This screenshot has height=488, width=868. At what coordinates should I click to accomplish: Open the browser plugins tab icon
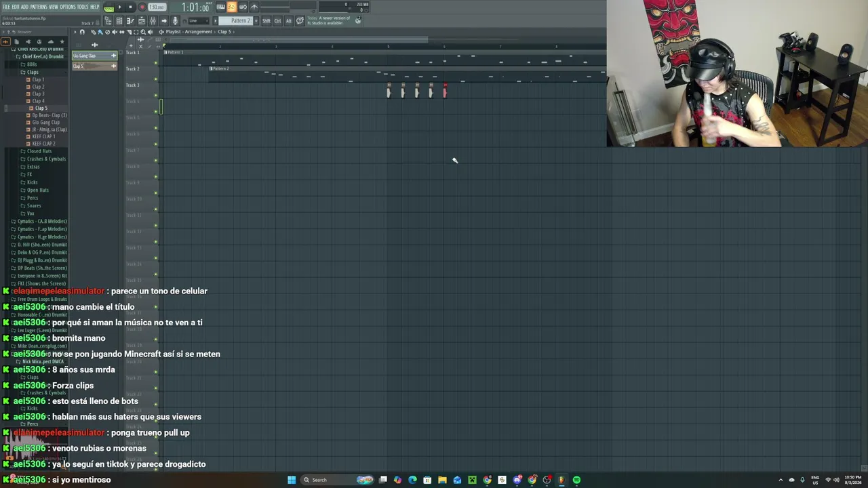[28, 41]
